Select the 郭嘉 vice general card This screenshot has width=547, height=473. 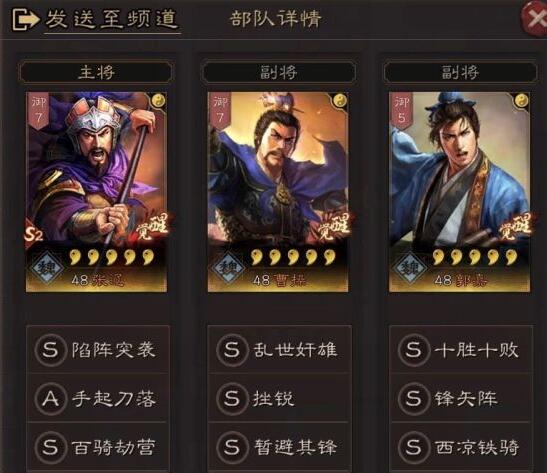click(459, 192)
